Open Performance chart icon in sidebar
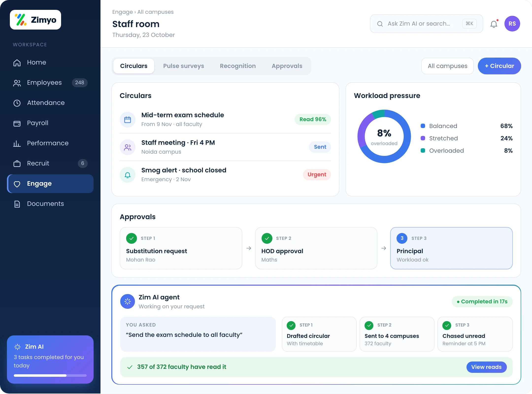532x394 pixels. (17, 143)
